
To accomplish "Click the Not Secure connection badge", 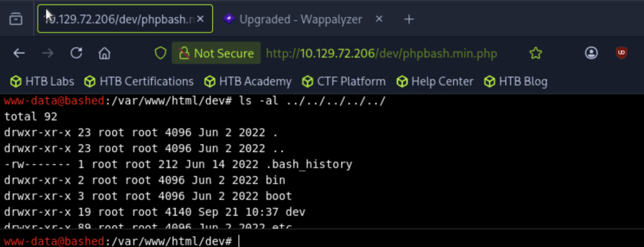I will tap(216, 53).
